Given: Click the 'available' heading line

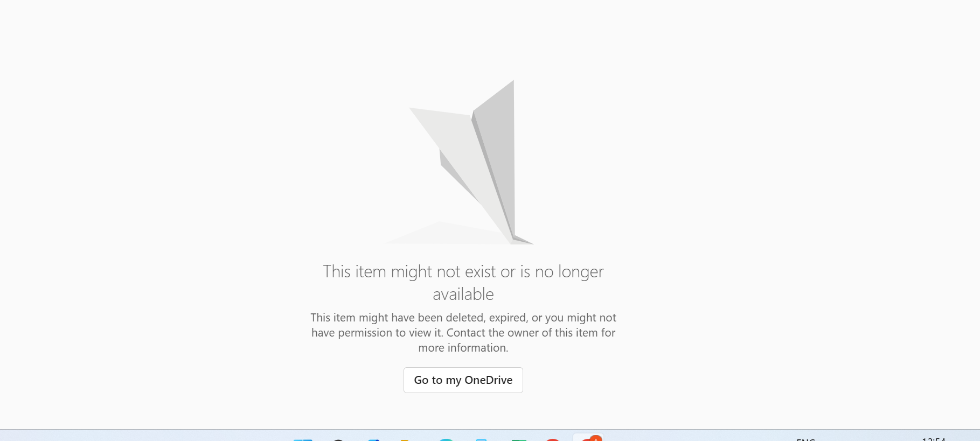Looking at the screenshot, I should click(x=463, y=294).
